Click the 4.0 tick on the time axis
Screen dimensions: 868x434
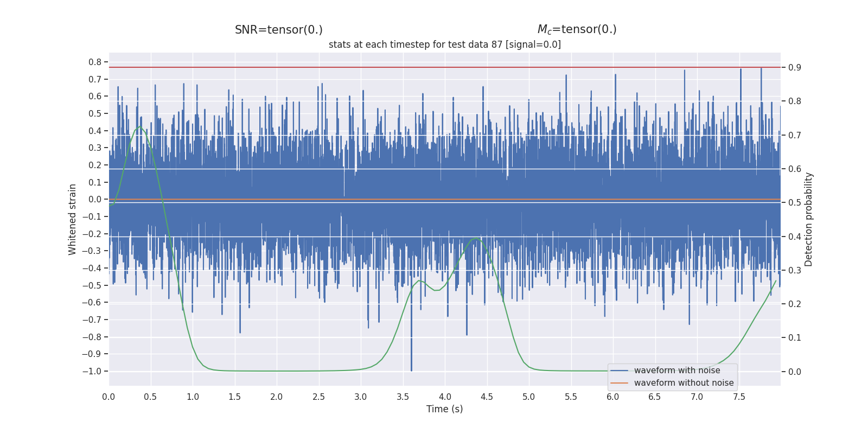tap(445, 397)
